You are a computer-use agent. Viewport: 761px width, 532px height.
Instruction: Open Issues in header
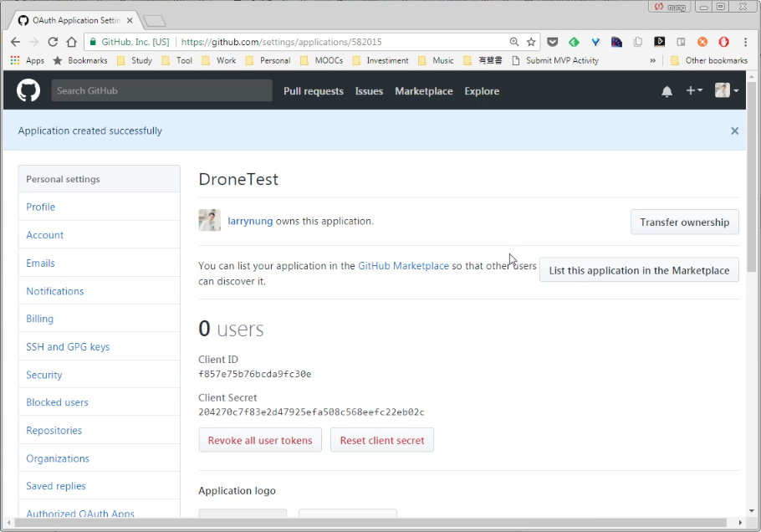pos(369,91)
